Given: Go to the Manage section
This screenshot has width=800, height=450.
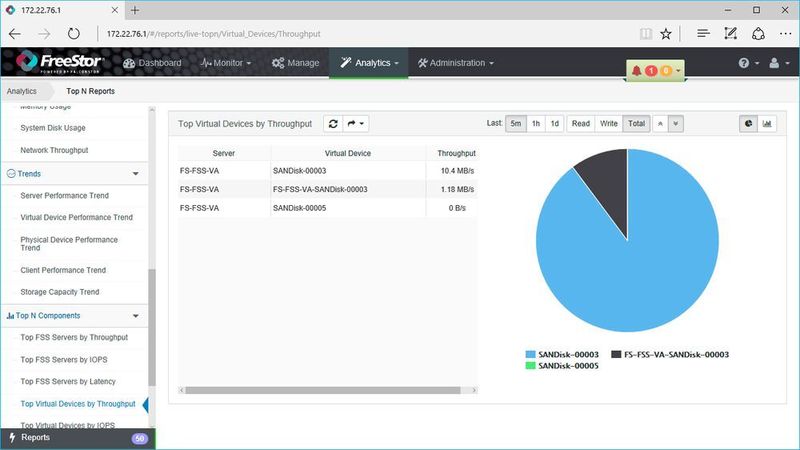Looking at the screenshot, I should pos(295,63).
